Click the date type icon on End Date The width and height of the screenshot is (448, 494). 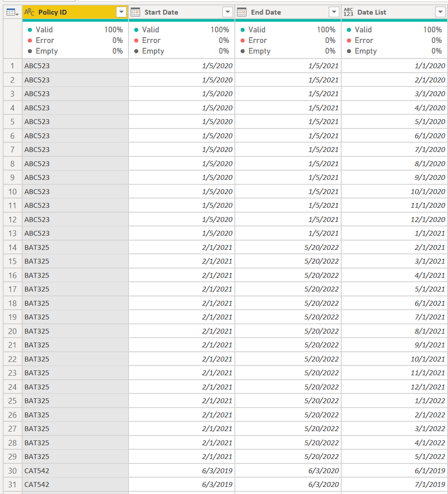pos(242,12)
